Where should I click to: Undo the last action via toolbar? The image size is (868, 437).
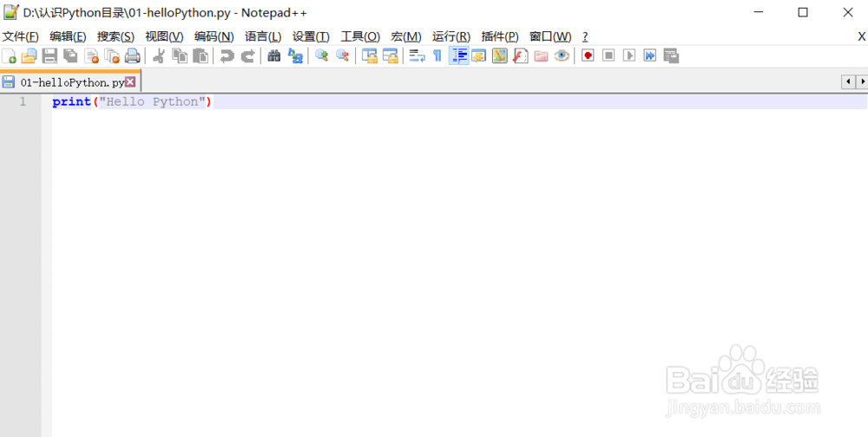(x=227, y=55)
